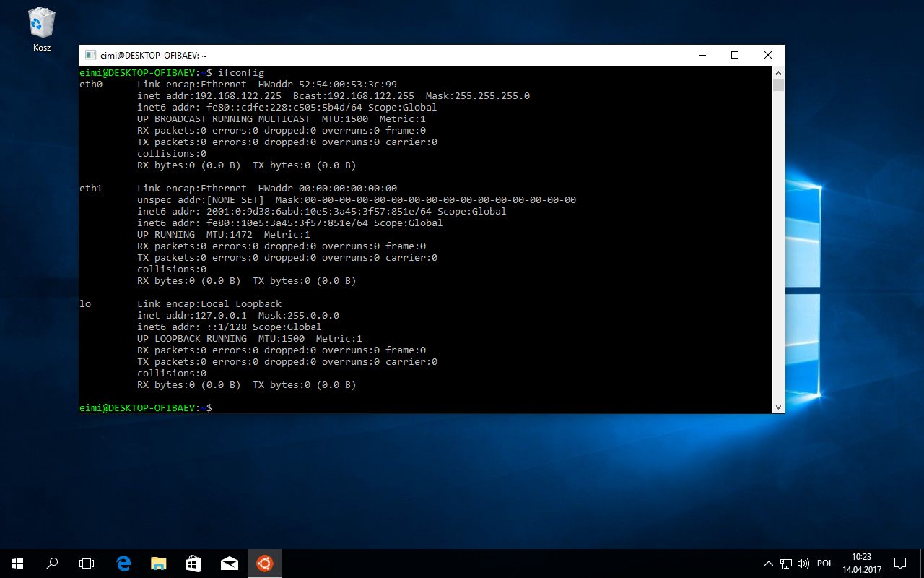Open File Explorer from the taskbar
Viewport: 924px width, 578px height.
coord(159,564)
